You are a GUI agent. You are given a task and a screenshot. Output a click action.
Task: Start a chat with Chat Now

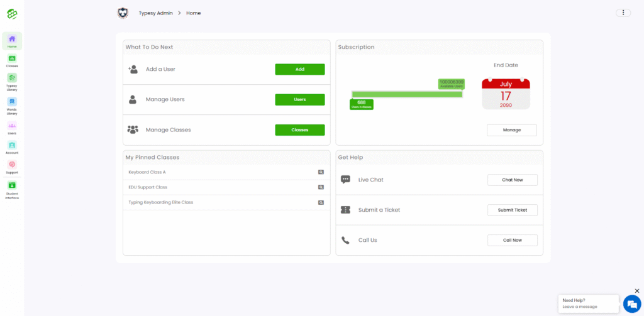point(512,180)
